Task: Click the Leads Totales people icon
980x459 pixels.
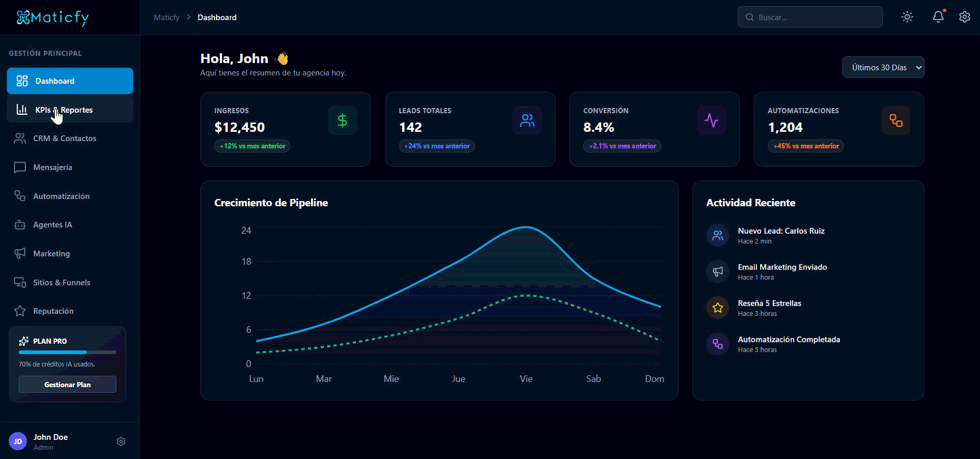Action: click(x=527, y=120)
